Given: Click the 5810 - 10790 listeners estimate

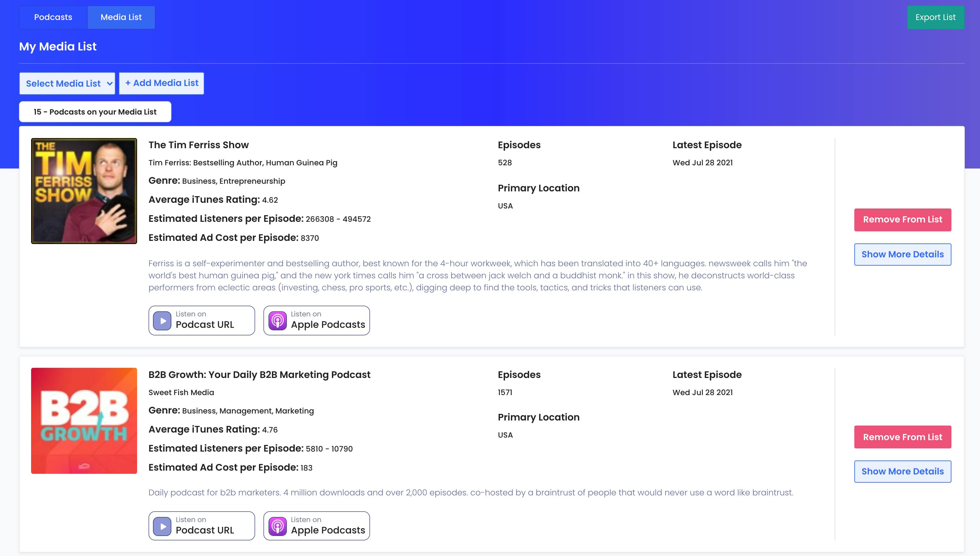Looking at the screenshot, I should point(329,449).
